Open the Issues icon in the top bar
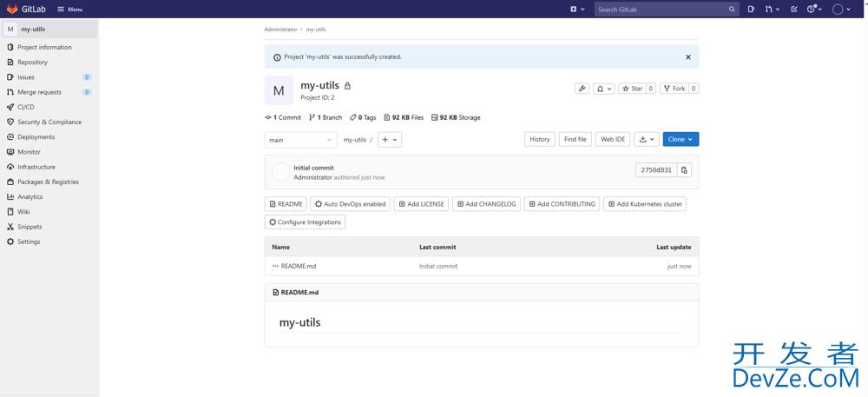The height and width of the screenshot is (397, 868). pyautogui.click(x=751, y=10)
